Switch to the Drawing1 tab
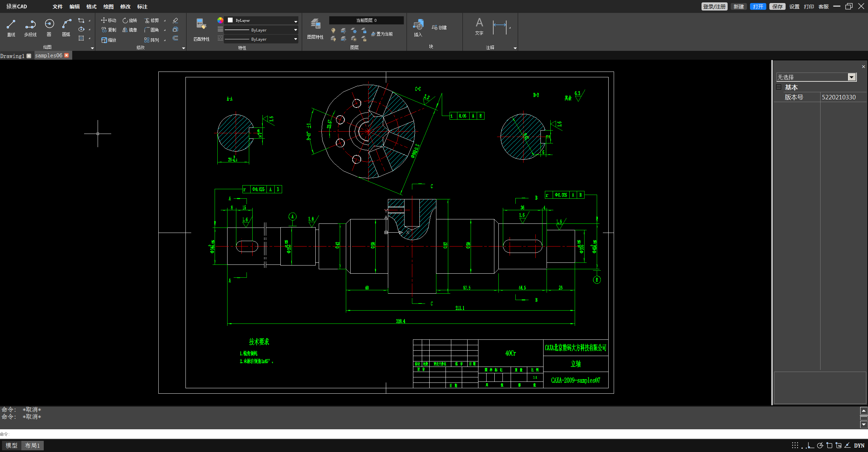The height and width of the screenshot is (452, 868). click(12, 56)
